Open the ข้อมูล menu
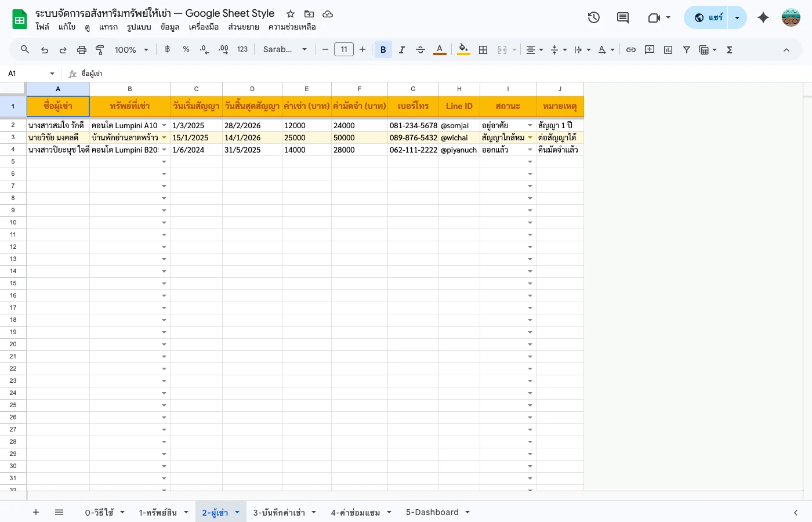The image size is (812, 522). coord(170,27)
